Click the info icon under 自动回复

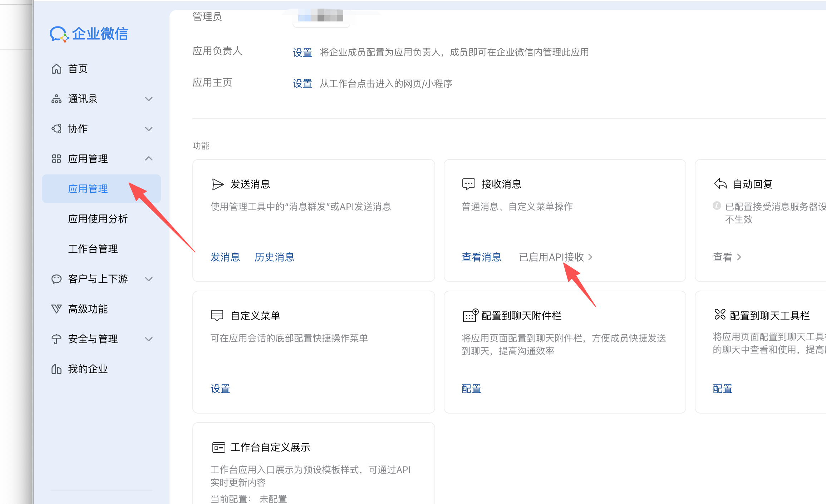[x=717, y=206]
